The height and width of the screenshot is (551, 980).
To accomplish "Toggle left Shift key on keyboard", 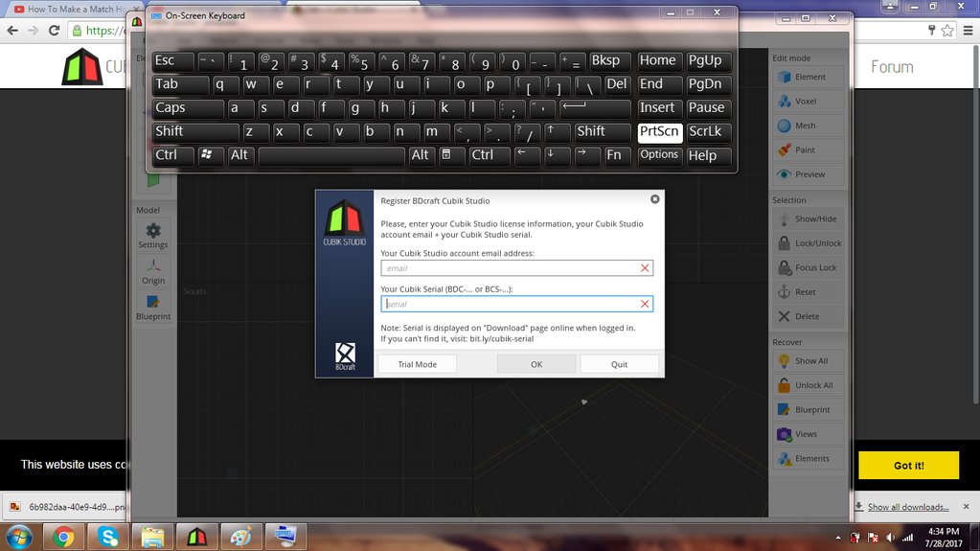I will click(x=195, y=132).
